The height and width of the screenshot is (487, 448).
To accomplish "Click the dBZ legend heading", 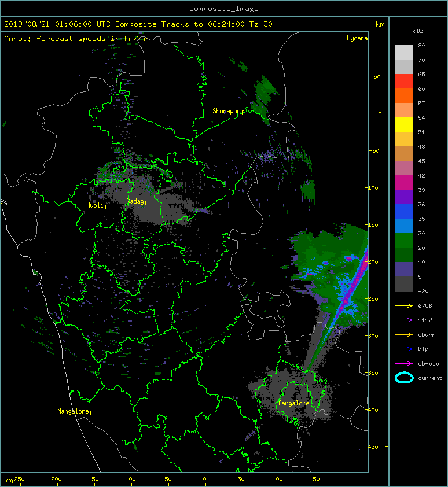I will 418,31.
